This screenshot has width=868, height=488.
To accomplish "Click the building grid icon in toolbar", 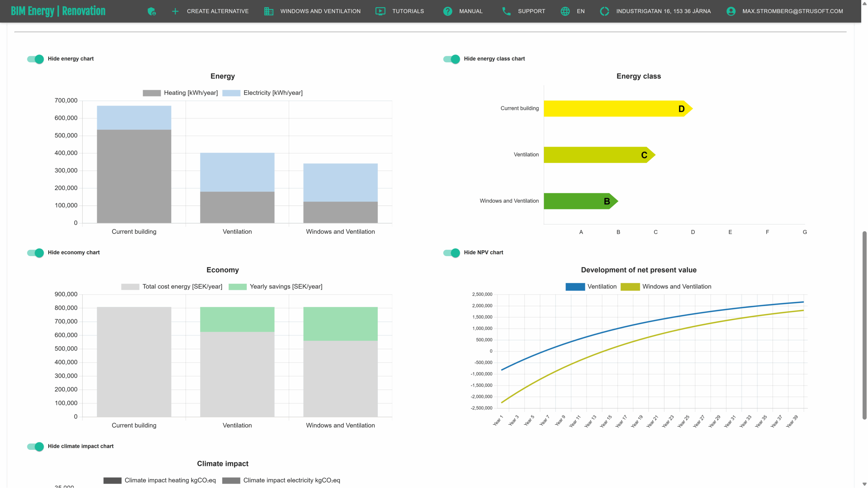I will (269, 11).
